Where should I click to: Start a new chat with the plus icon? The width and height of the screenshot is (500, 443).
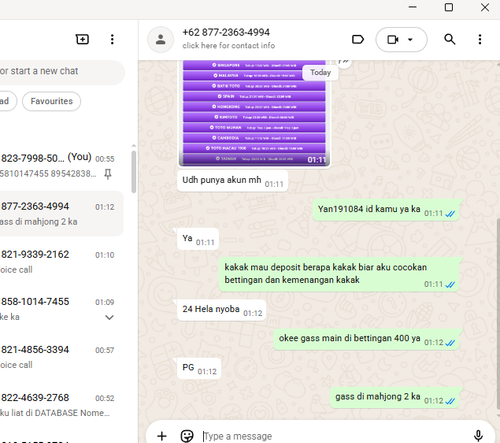pyautogui.click(x=82, y=39)
